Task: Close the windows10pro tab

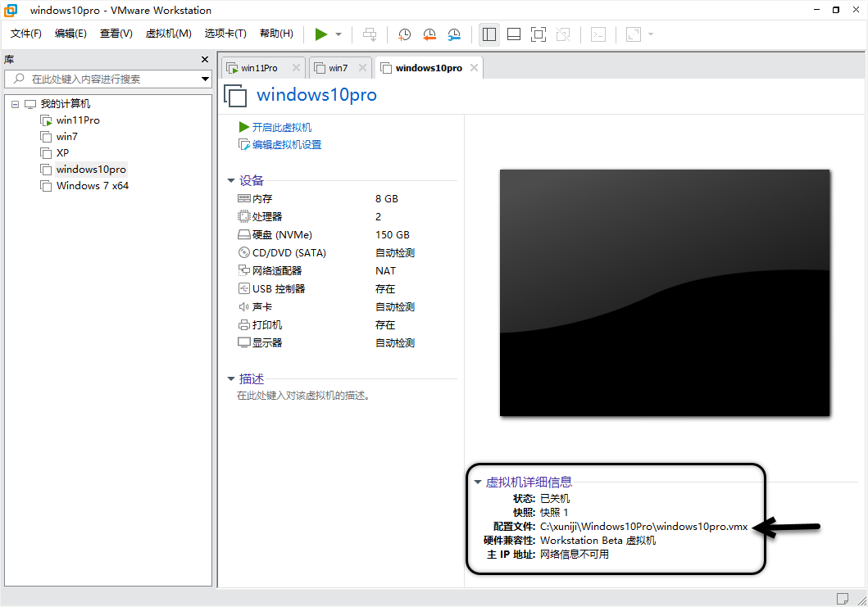Action: click(474, 68)
